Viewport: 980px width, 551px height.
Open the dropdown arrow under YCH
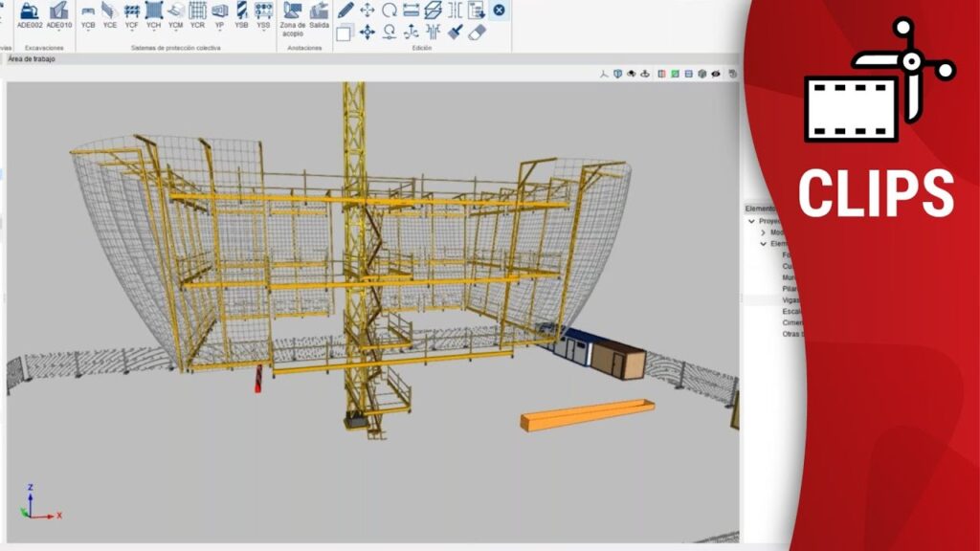153,33
